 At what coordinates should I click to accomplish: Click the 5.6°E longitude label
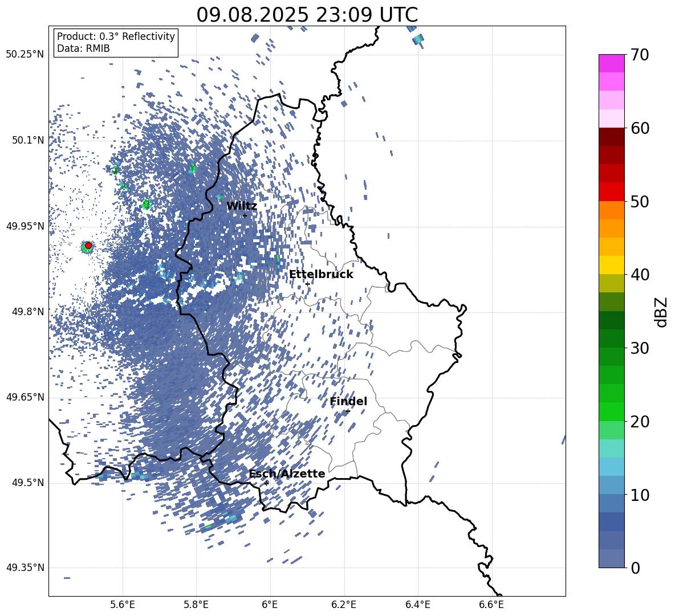pos(123,605)
